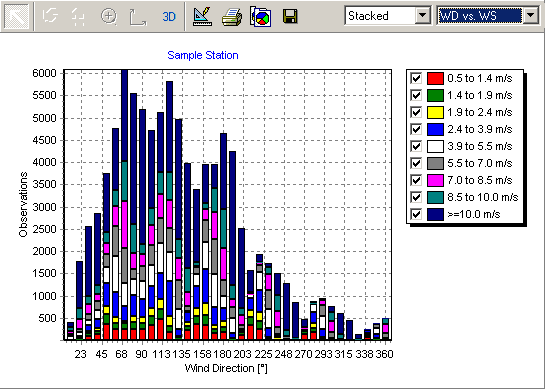Click the Sample Station chart title
This screenshot has height=389, width=545.
203,55
